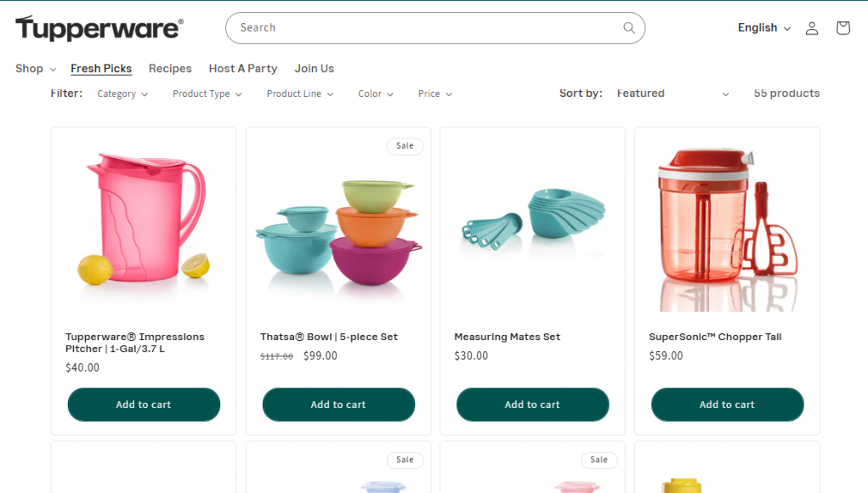Click the search magnifier icon
The image size is (868, 493).
coord(629,28)
